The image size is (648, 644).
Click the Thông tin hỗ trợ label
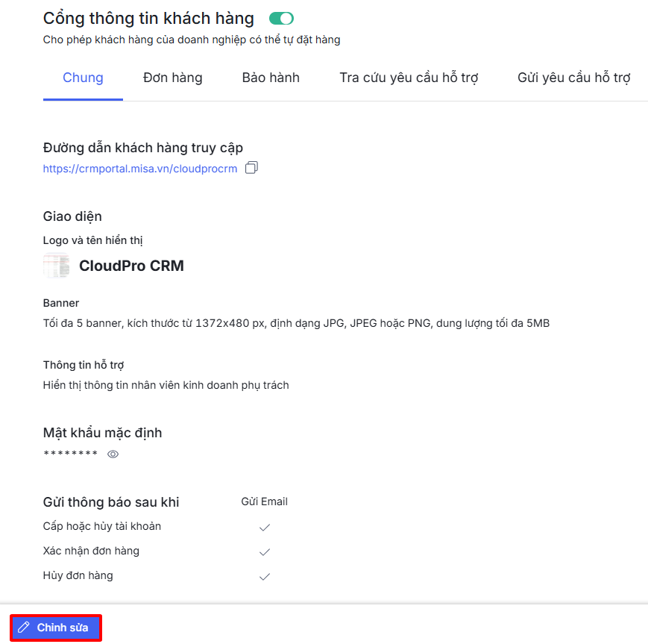point(84,365)
